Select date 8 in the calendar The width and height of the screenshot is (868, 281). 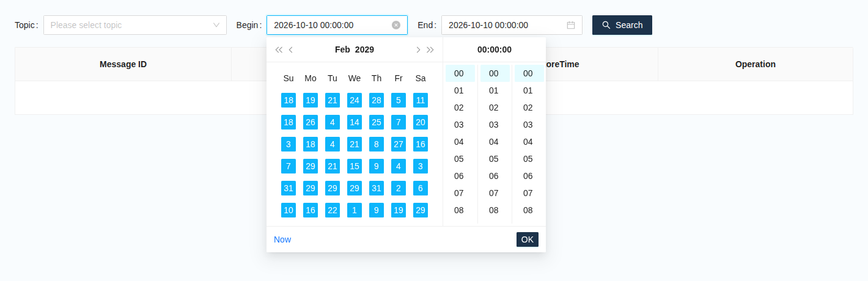pos(377,144)
